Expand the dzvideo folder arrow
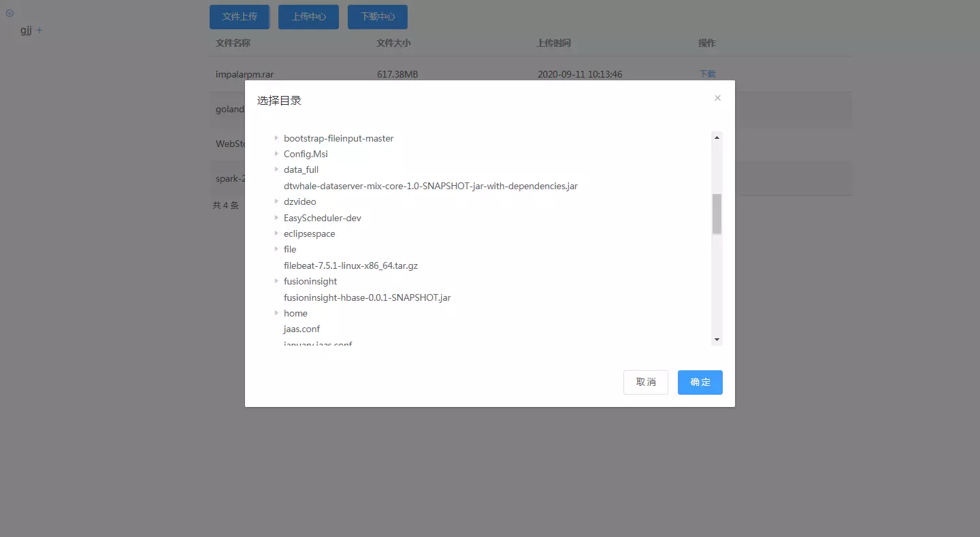Viewport: 980px width, 537px height. click(276, 201)
